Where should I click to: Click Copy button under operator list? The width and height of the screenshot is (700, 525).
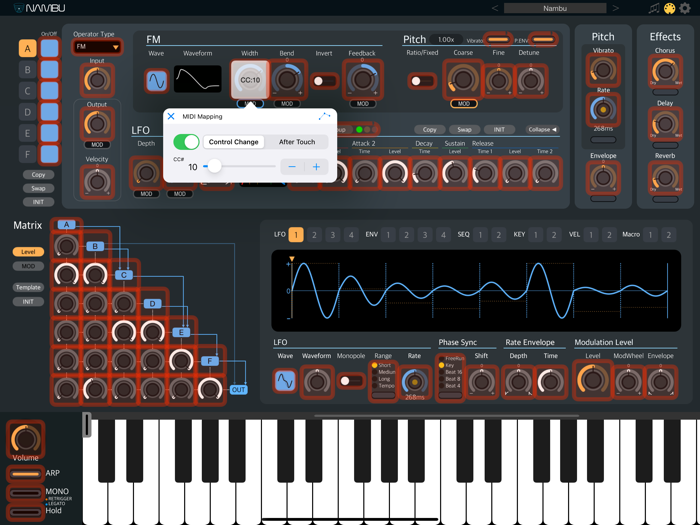pos(38,175)
